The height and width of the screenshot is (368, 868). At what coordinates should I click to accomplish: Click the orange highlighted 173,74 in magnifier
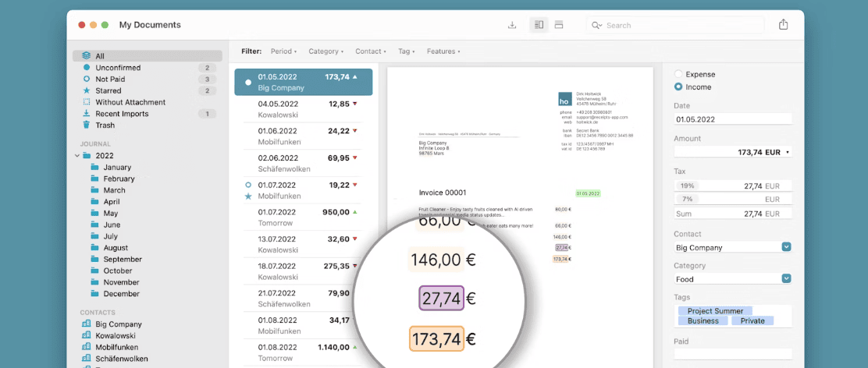pos(437,338)
